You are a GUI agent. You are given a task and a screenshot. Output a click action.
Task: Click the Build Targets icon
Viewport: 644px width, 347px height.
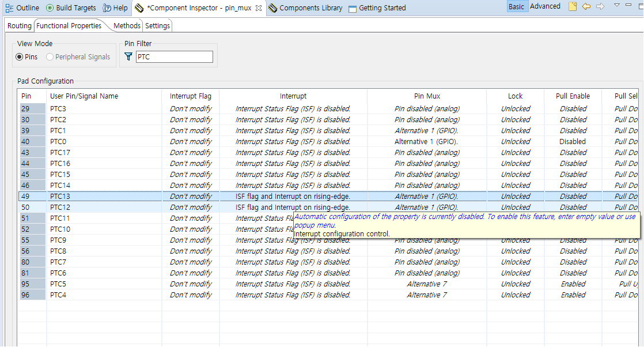pos(51,7)
